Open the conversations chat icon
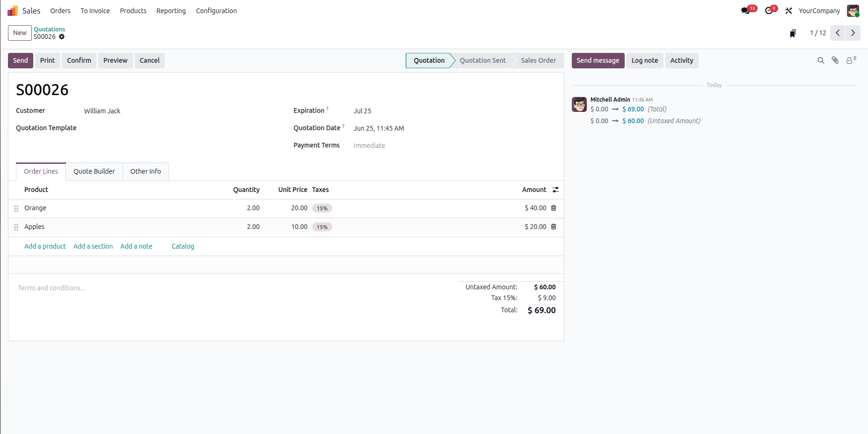Screen dimensions: 868x434 [746, 11]
